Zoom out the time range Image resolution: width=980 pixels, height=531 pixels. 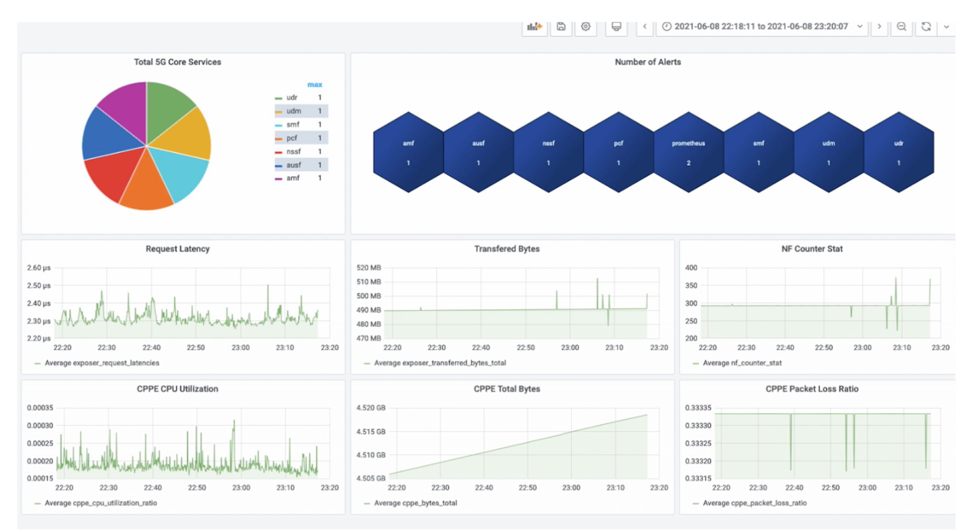[x=902, y=27]
